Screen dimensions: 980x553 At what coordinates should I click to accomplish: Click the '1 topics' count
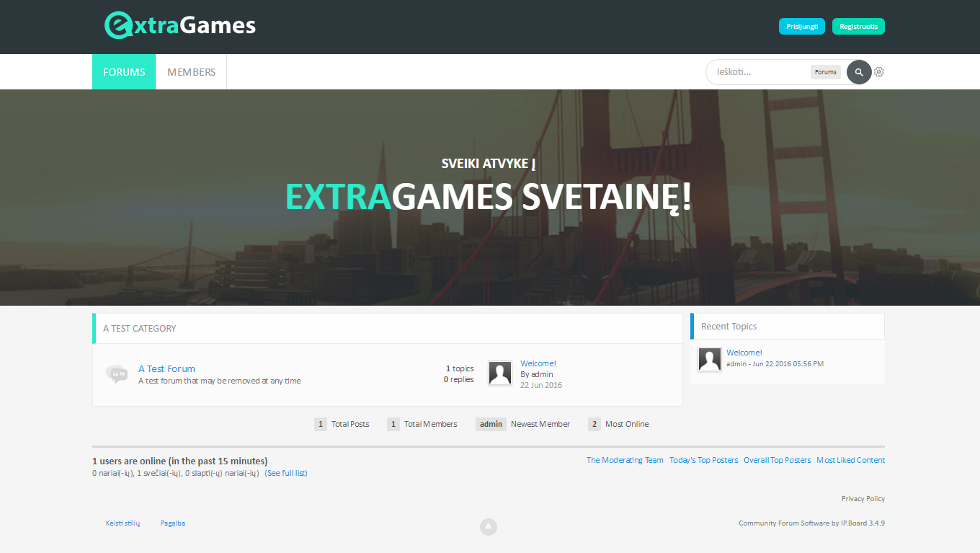(x=460, y=368)
